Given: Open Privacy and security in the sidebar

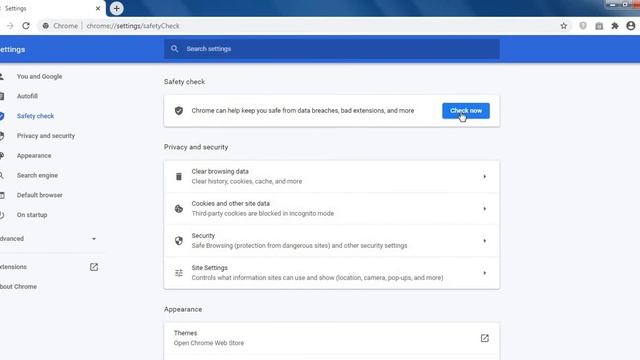Looking at the screenshot, I should (x=46, y=136).
